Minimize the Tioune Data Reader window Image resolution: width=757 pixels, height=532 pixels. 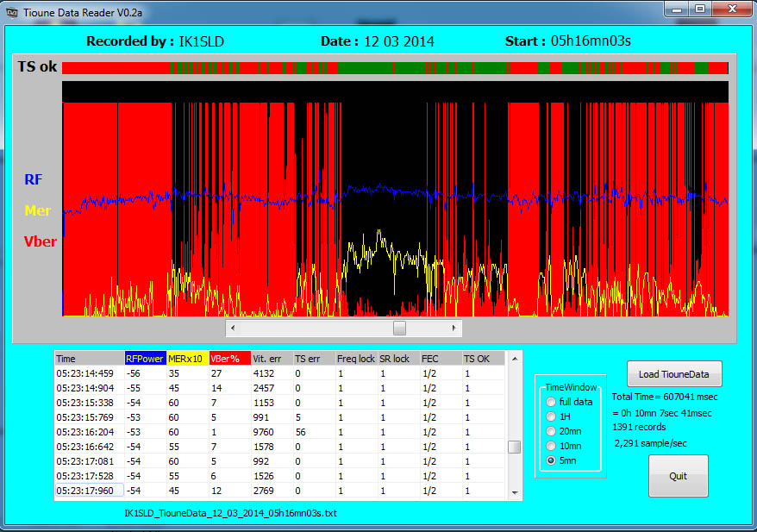pos(677,9)
